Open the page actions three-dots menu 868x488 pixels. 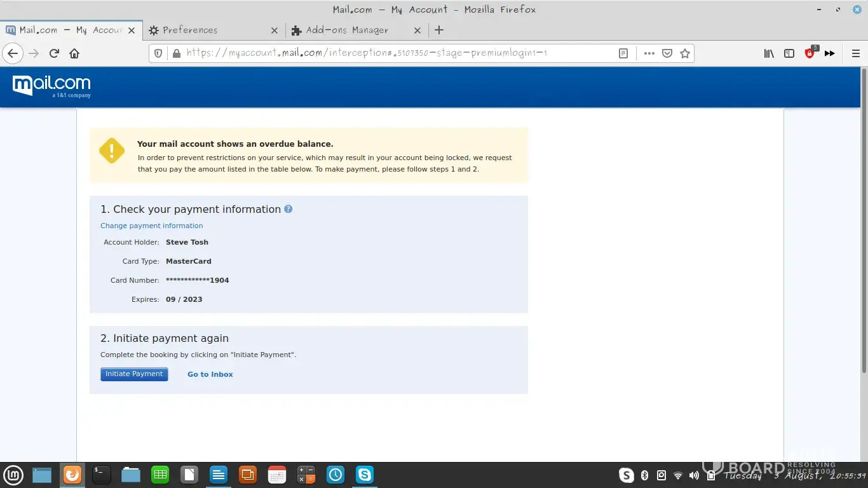click(649, 53)
